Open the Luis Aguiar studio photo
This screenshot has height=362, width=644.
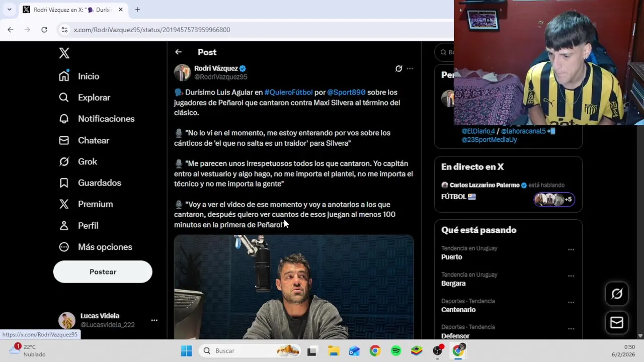point(294,287)
